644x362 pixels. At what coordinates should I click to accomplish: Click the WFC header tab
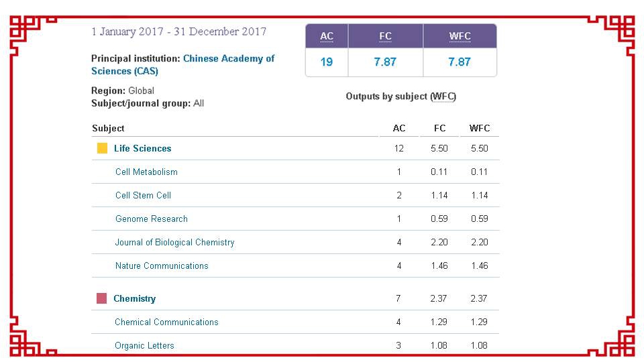460,36
